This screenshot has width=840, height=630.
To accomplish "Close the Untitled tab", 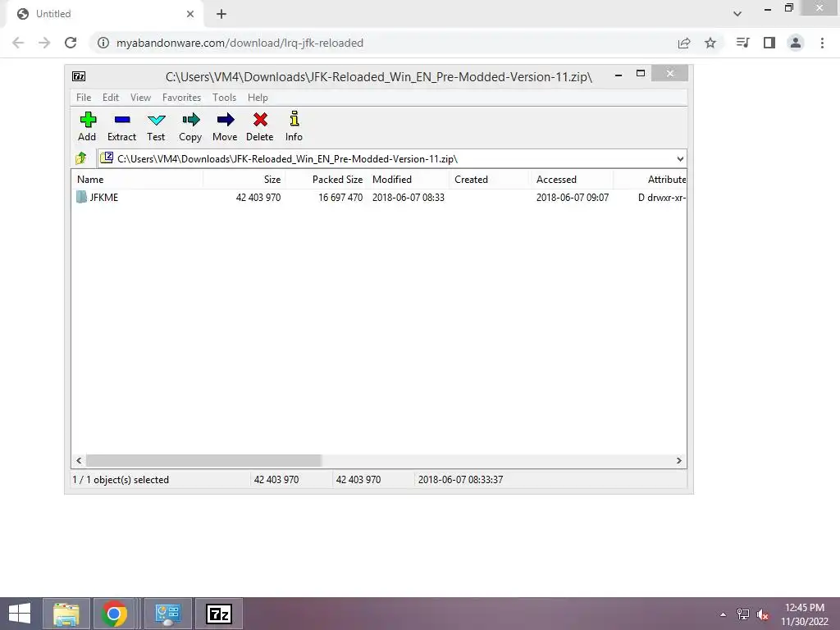I will pos(190,14).
